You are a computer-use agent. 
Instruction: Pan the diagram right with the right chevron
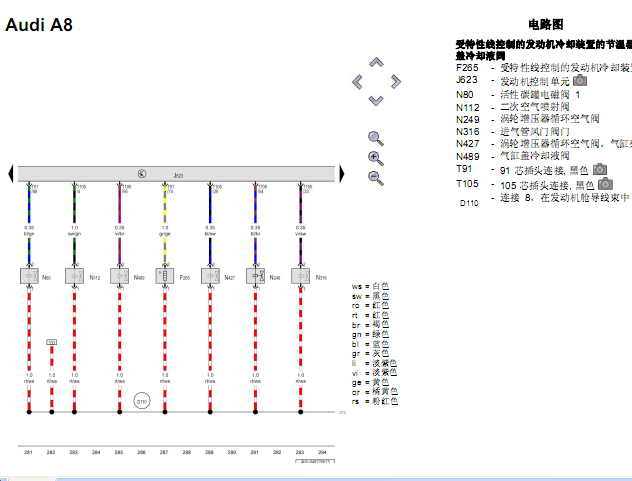point(396,82)
